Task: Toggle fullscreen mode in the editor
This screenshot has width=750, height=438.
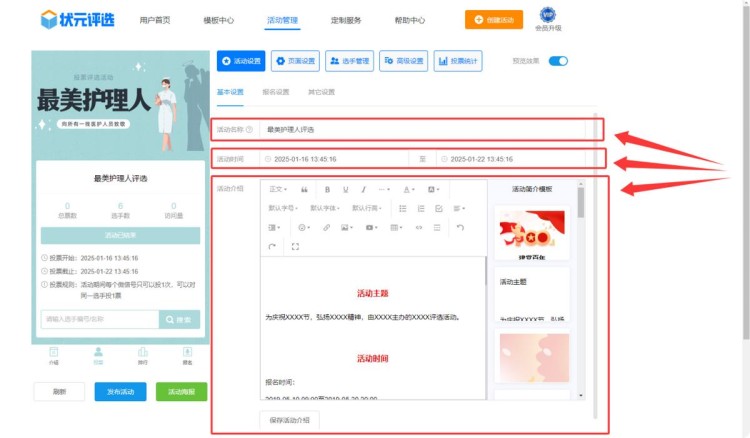Action: 295,246
